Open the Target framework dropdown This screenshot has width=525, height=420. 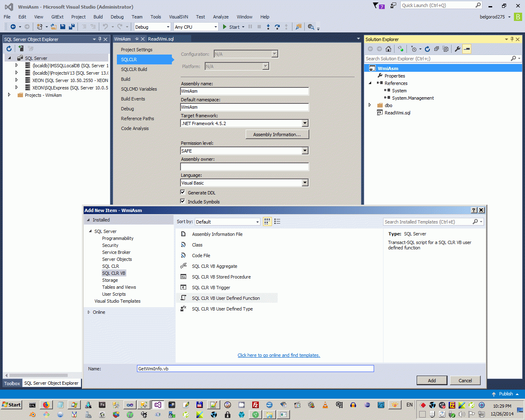(x=305, y=123)
